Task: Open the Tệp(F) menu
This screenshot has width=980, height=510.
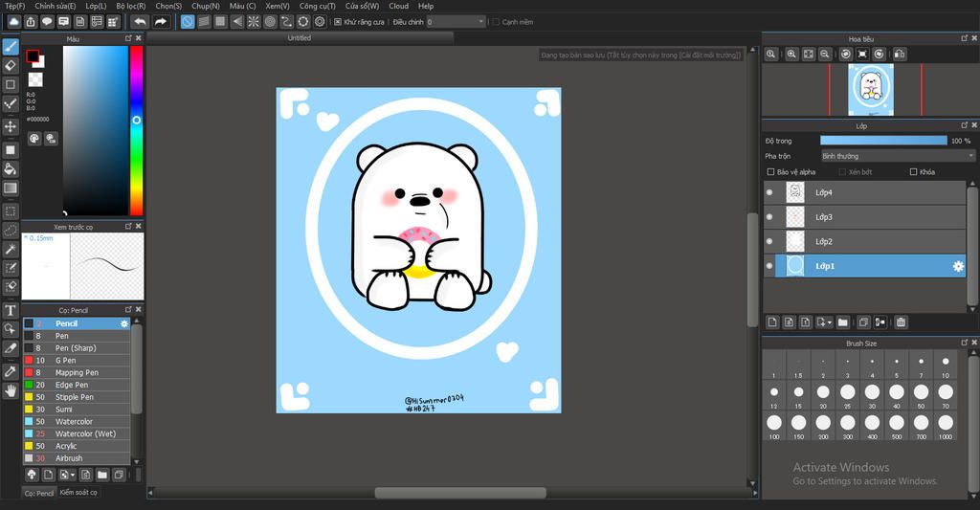Action: [x=15, y=7]
